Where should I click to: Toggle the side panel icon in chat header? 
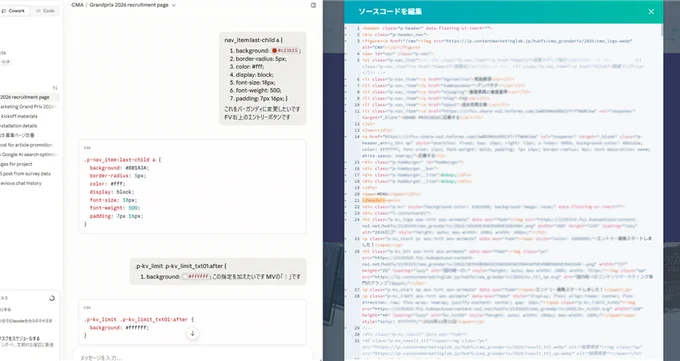click(x=314, y=5)
